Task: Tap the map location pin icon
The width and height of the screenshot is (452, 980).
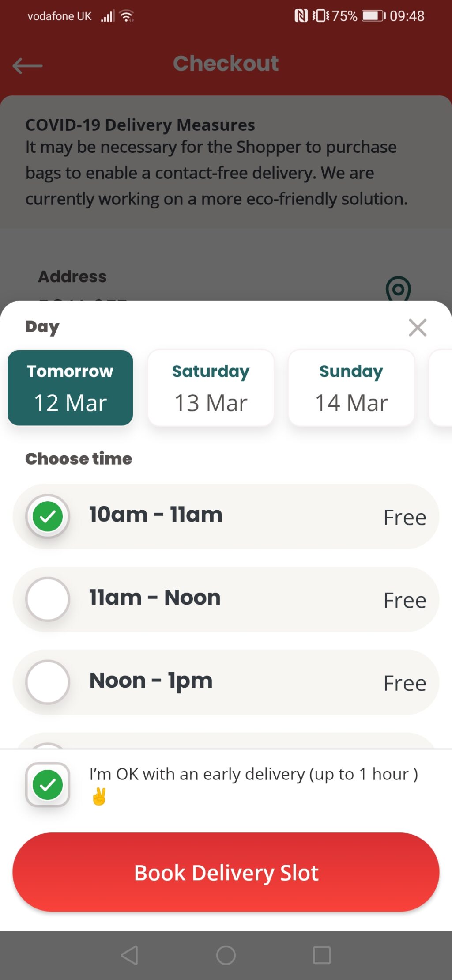Action: tap(398, 289)
